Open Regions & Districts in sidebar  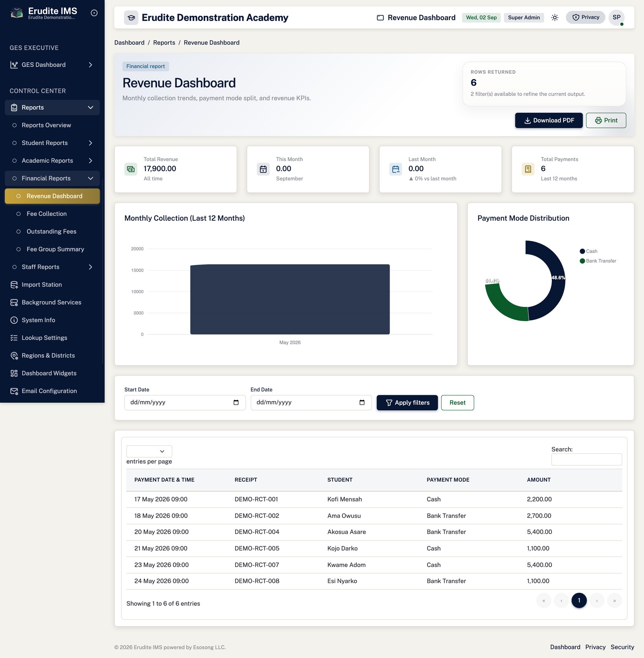pos(52,356)
